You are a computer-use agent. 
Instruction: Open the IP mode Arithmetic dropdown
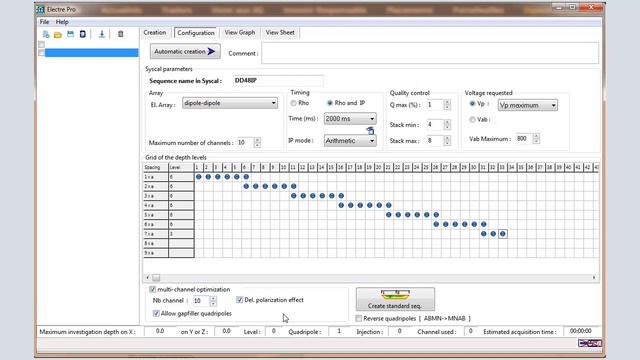coord(350,141)
